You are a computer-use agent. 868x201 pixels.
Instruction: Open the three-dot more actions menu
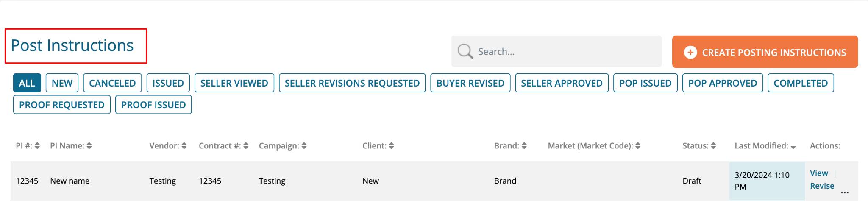pos(845,193)
